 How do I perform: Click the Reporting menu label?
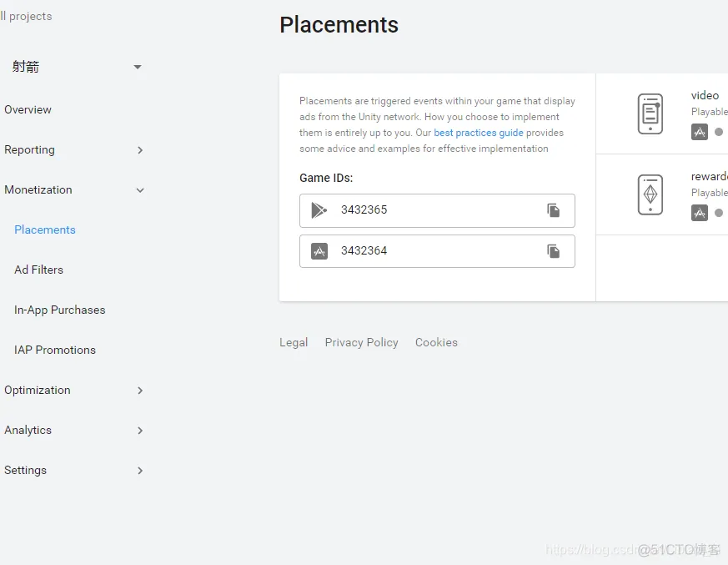coord(29,149)
